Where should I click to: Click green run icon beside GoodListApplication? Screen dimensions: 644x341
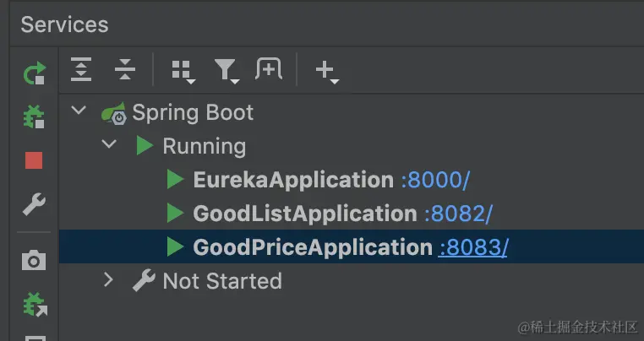(x=176, y=213)
